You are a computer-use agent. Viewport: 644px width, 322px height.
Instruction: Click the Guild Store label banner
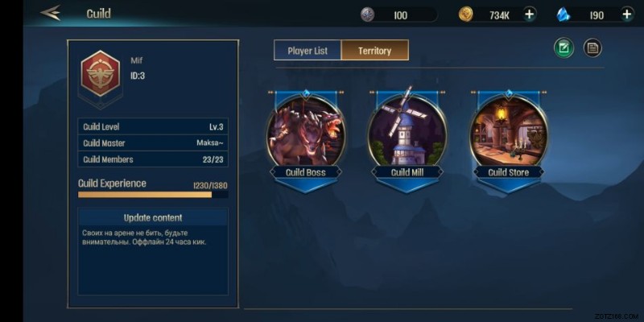[x=509, y=172]
